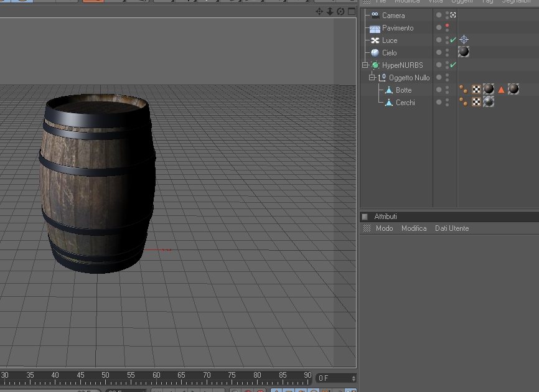Click the viewport maximize toggle icon
This screenshot has height=392, width=539.
coord(351,12)
